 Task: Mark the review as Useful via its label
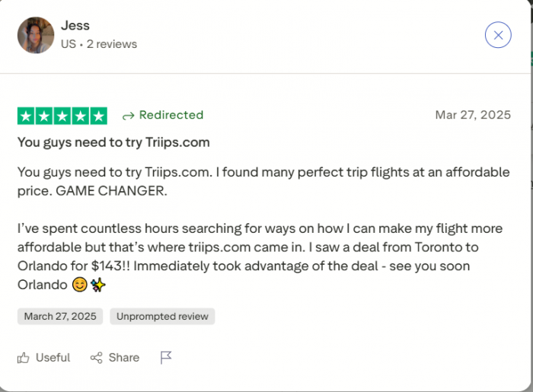(53, 357)
